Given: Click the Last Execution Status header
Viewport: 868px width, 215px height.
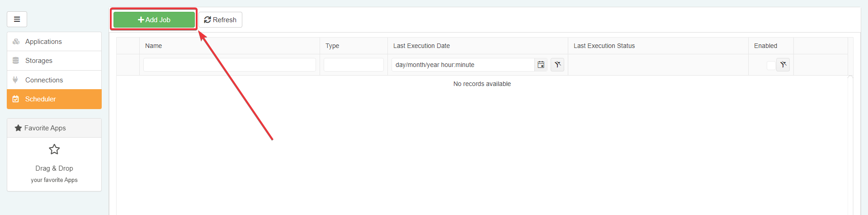Looking at the screenshot, I should pyautogui.click(x=604, y=46).
